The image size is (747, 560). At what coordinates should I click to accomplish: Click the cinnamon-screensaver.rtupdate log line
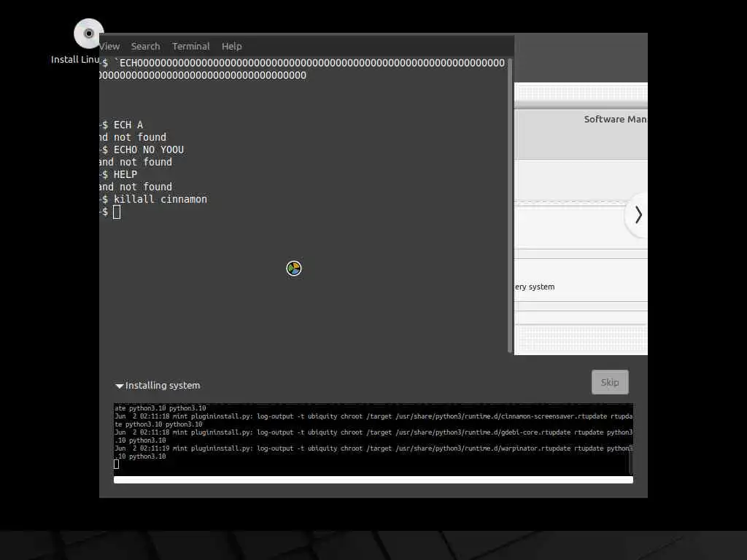[x=373, y=420]
